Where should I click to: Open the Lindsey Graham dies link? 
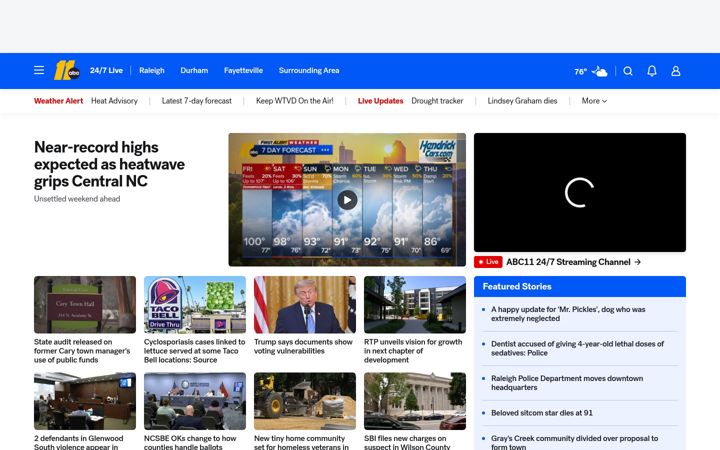[522, 101]
